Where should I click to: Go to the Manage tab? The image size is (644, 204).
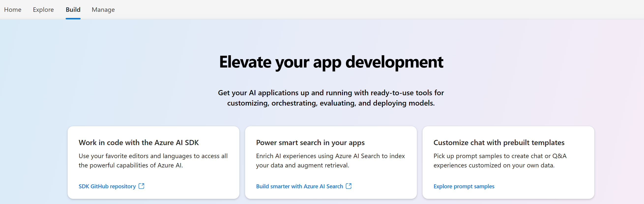coord(103,10)
